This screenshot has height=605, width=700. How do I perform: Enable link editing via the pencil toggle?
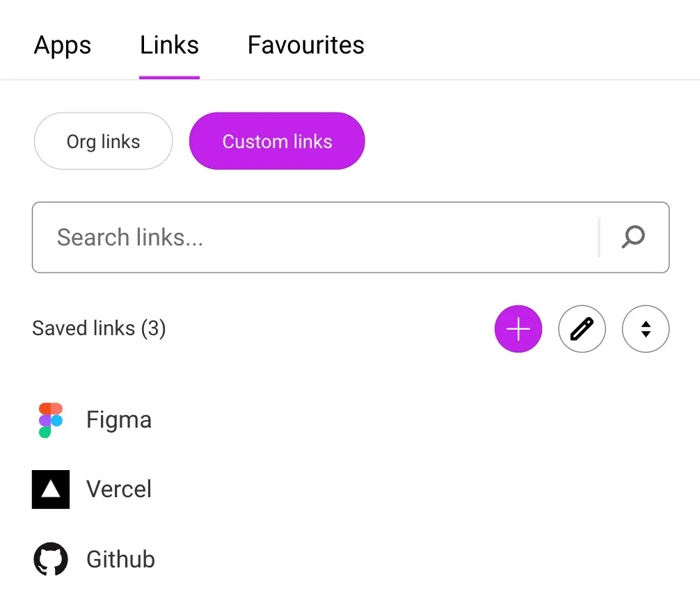(582, 328)
